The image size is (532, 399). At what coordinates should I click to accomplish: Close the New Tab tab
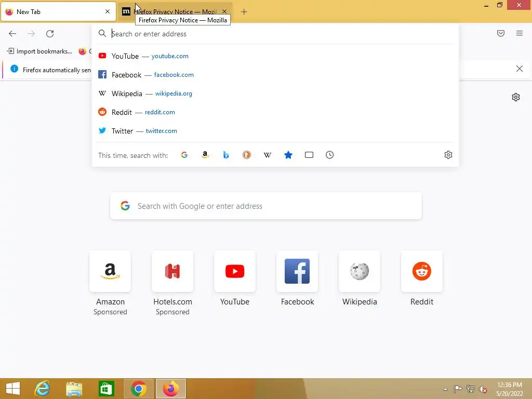click(108, 11)
